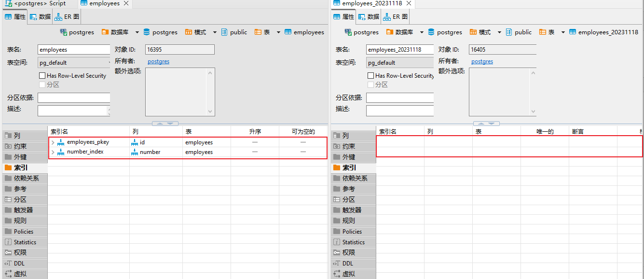Select employees_pkey index icon
Screen dimensions: 644x279
click(61, 142)
